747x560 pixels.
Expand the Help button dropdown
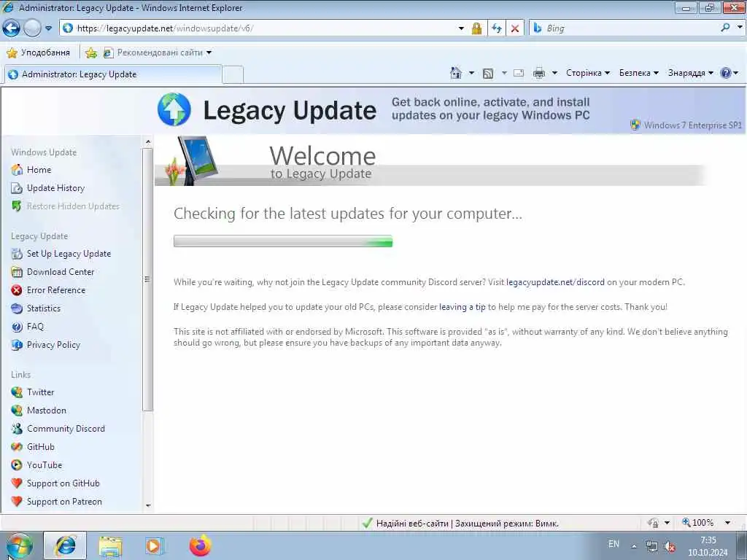point(736,74)
